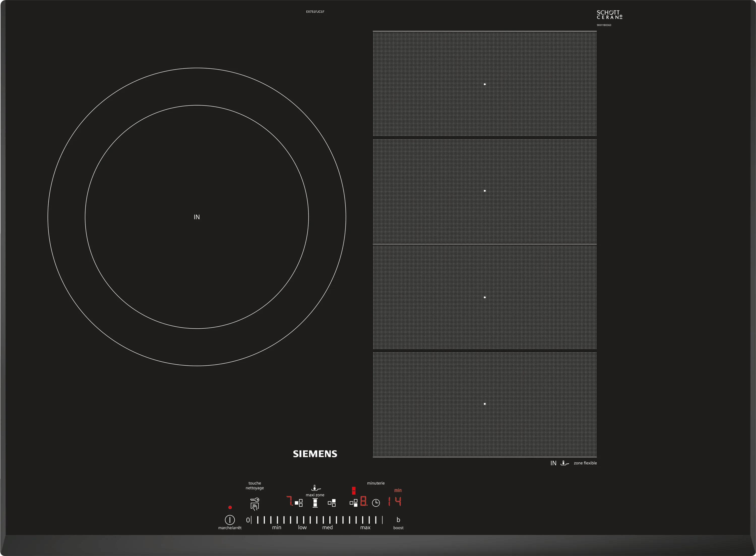The image size is (756, 556).
Task: Click the 'low' slider label
Action: point(302,527)
